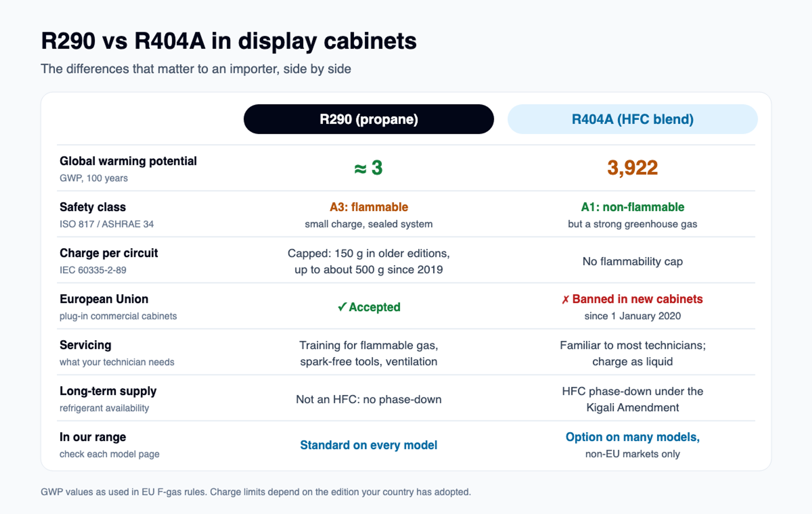Open the 'Option on many models,' link

point(632,437)
